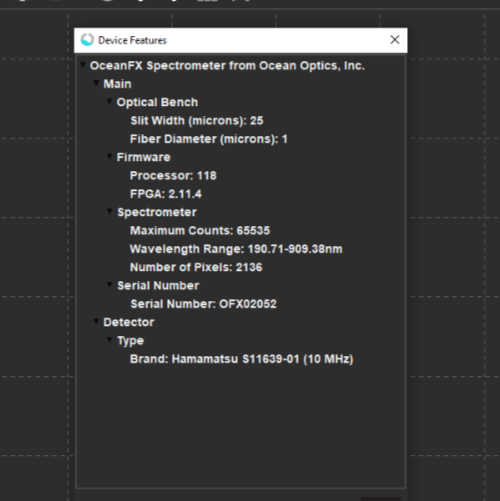Collapse the Type node

tap(109, 339)
